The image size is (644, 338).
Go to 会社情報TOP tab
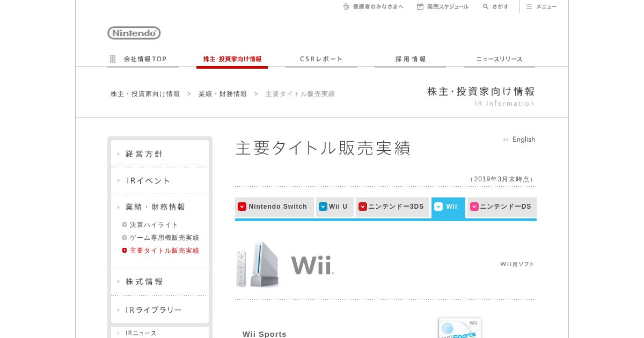click(143, 60)
